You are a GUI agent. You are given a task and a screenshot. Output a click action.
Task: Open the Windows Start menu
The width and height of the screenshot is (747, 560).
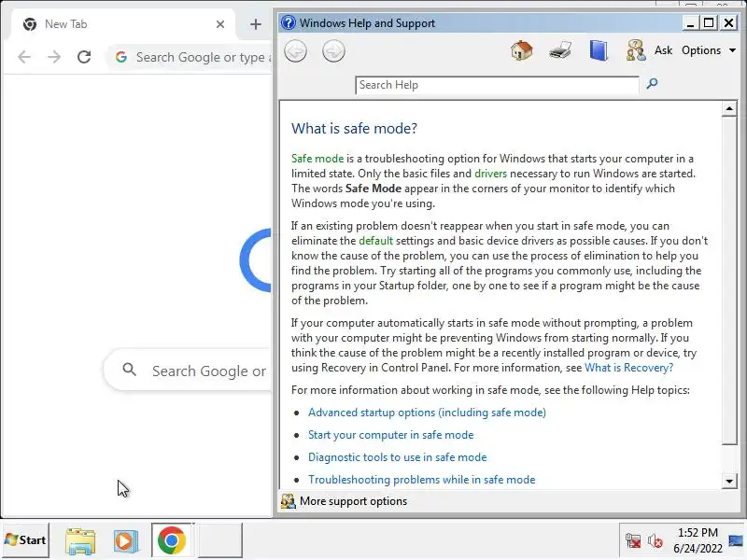coord(26,540)
